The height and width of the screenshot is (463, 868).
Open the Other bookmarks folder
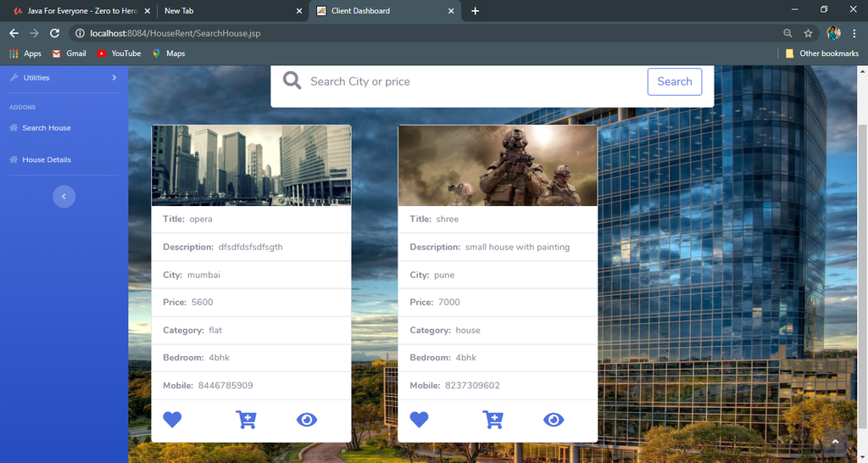pos(822,53)
